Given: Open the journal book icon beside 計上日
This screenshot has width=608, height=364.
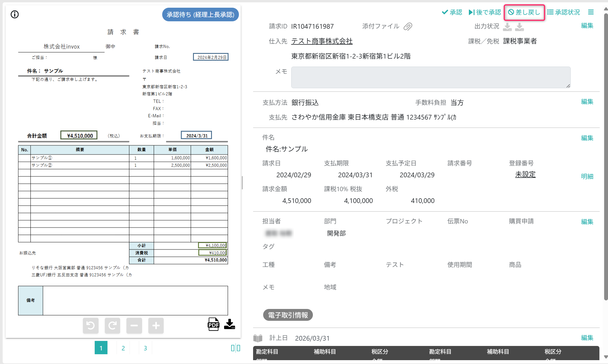Looking at the screenshot, I should tap(258, 338).
